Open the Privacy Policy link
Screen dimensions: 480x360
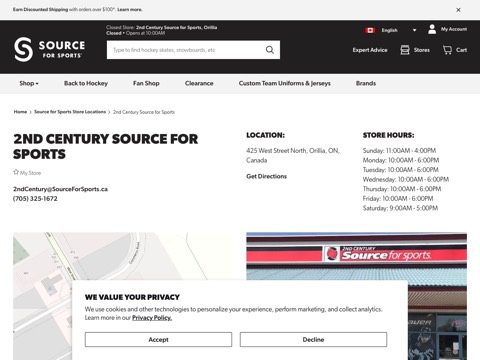coord(152,318)
